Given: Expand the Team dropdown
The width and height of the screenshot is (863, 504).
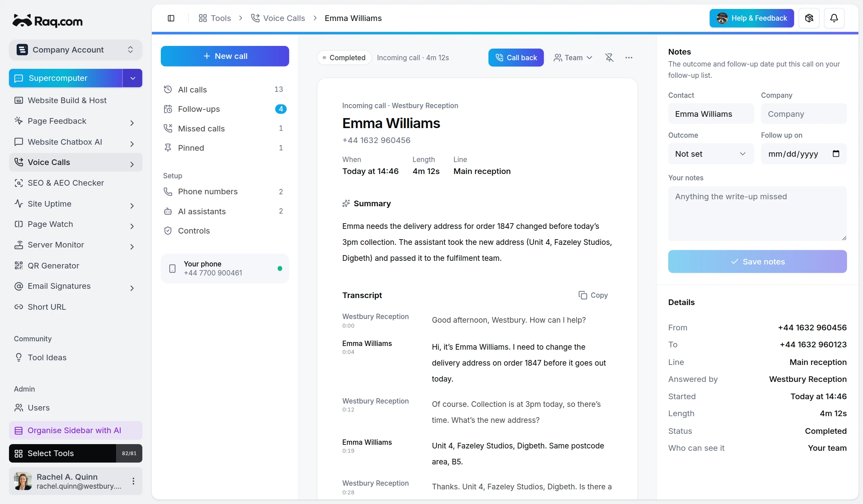Looking at the screenshot, I should 573,58.
